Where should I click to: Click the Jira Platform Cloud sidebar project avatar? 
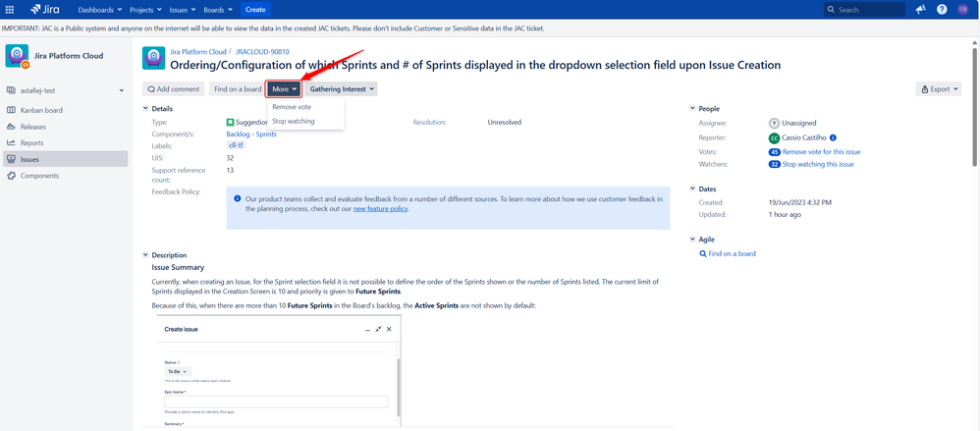click(x=17, y=56)
